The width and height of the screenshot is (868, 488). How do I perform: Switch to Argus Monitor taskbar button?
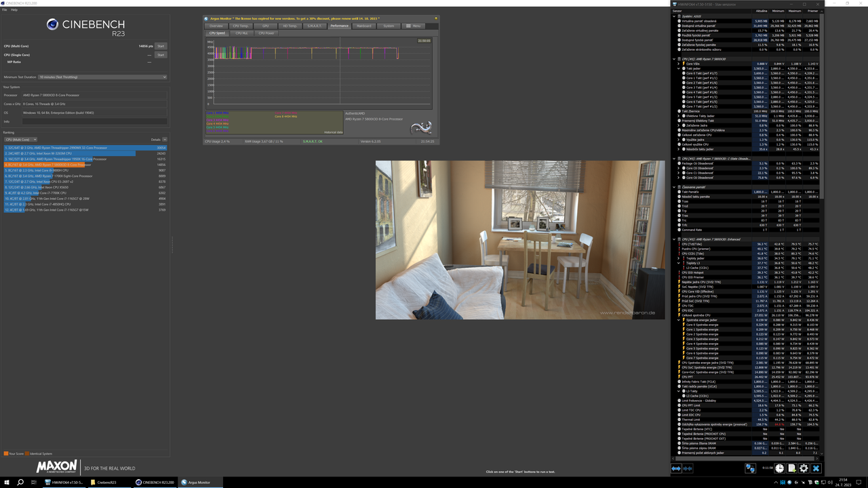(200, 482)
